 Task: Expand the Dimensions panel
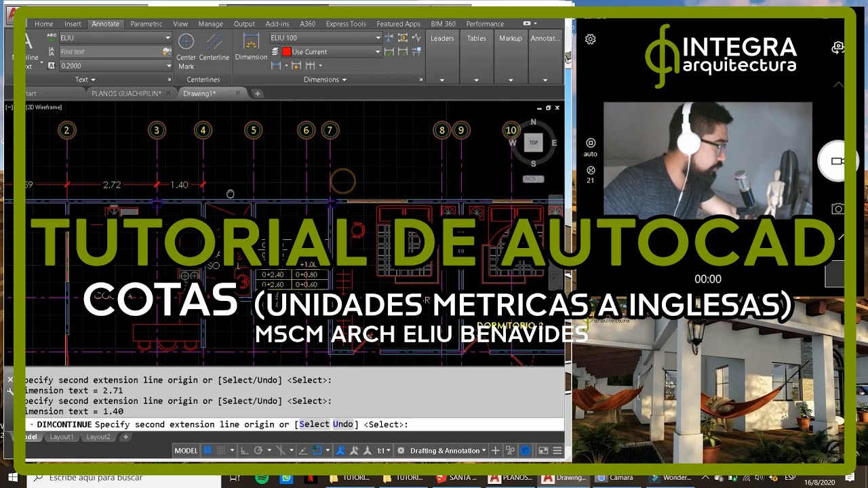click(325, 79)
